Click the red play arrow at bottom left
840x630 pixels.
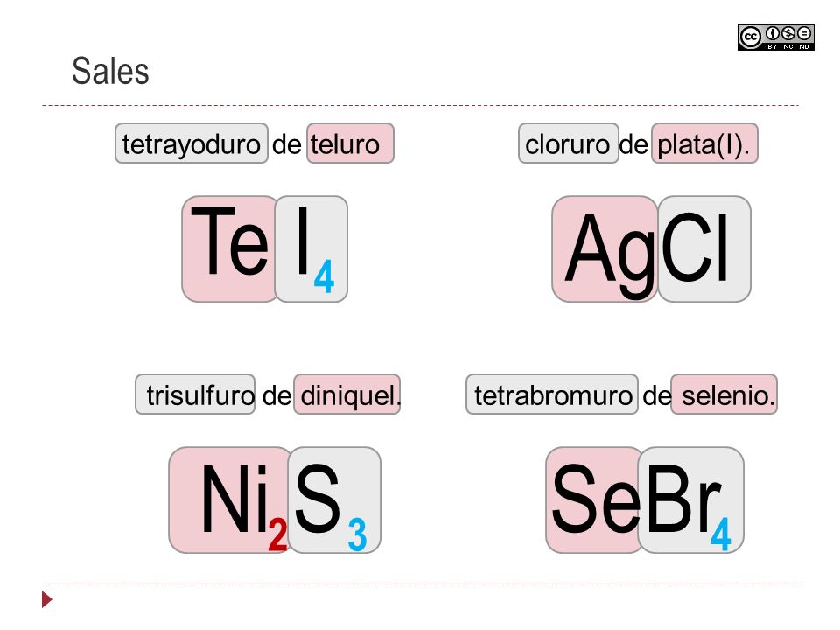[x=47, y=598]
